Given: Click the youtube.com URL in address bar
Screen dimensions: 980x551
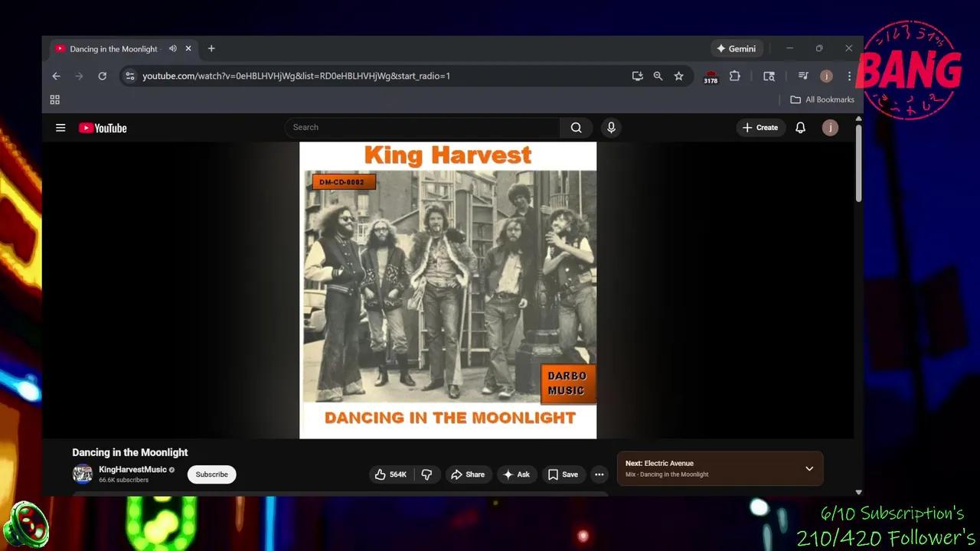Looking at the screenshot, I should pyautogui.click(x=296, y=76).
